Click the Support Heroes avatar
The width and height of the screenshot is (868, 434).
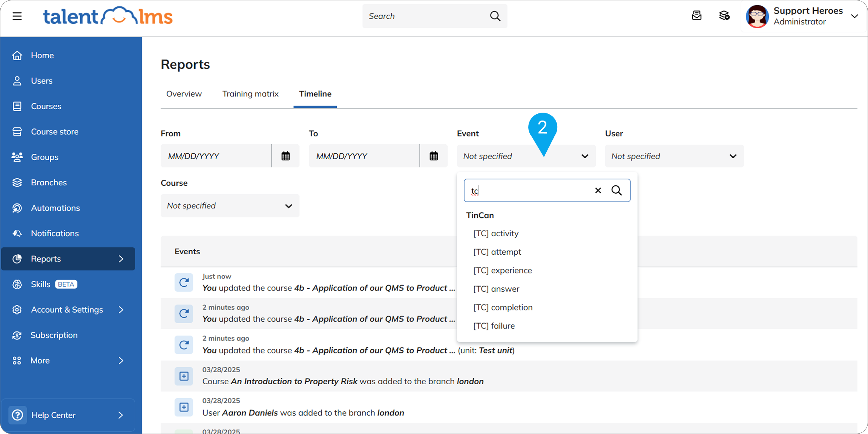click(x=757, y=16)
